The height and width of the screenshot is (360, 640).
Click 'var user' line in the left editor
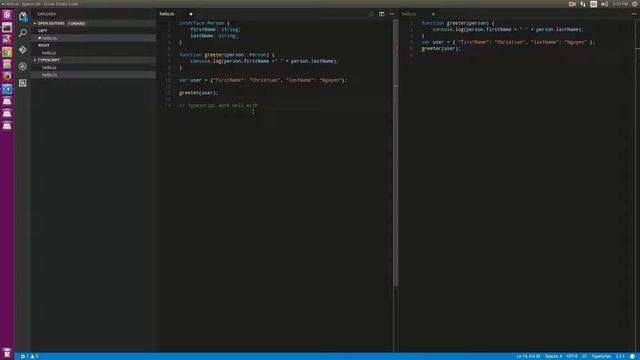coord(263,80)
